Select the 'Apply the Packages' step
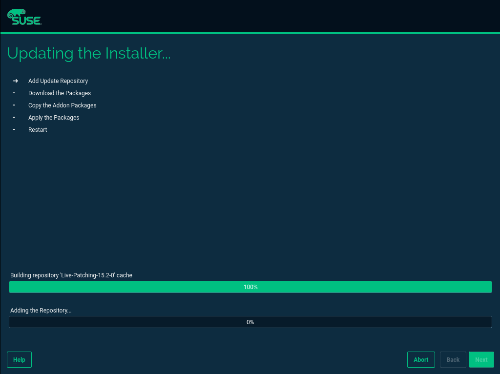Screen dimensions: 500x374 (x=54, y=118)
